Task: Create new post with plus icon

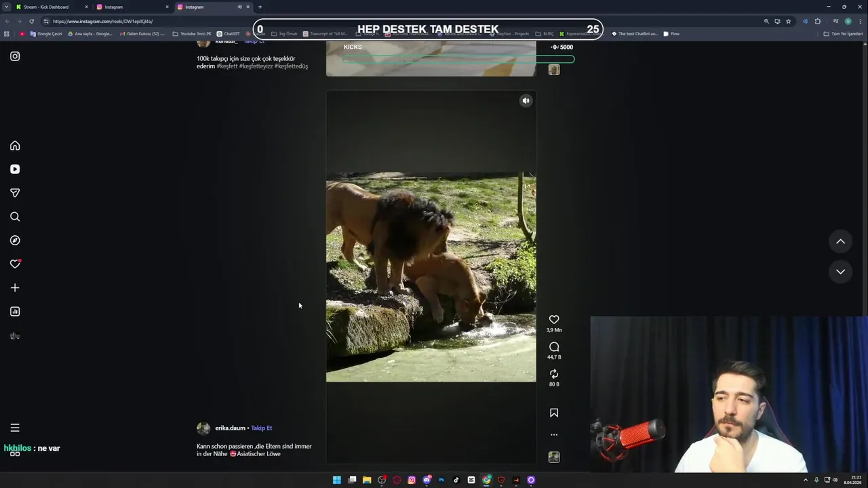Action: pyautogui.click(x=15, y=288)
